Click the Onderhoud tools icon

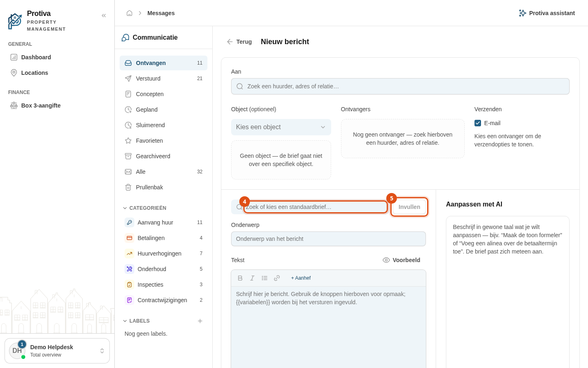pyautogui.click(x=129, y=269)
